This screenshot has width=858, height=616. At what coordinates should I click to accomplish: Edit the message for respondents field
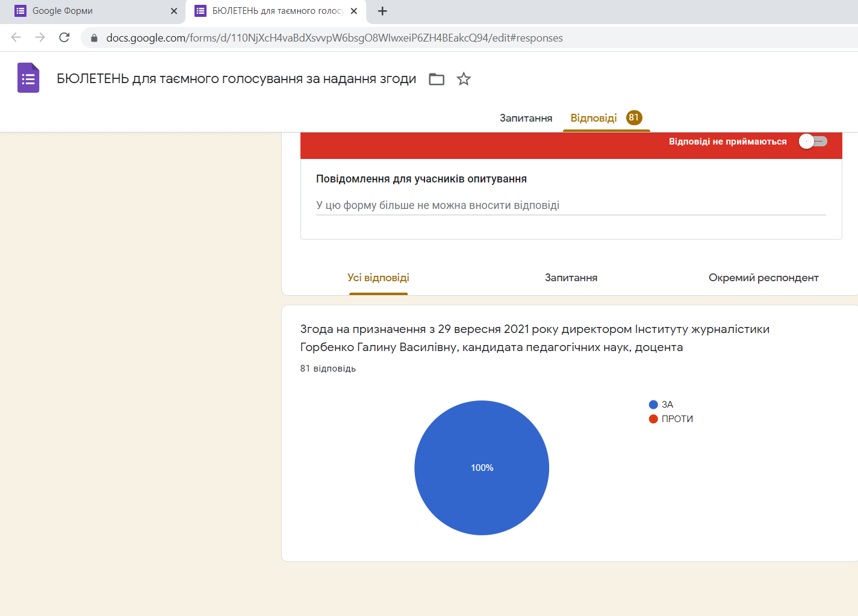(x=570, y=205)
